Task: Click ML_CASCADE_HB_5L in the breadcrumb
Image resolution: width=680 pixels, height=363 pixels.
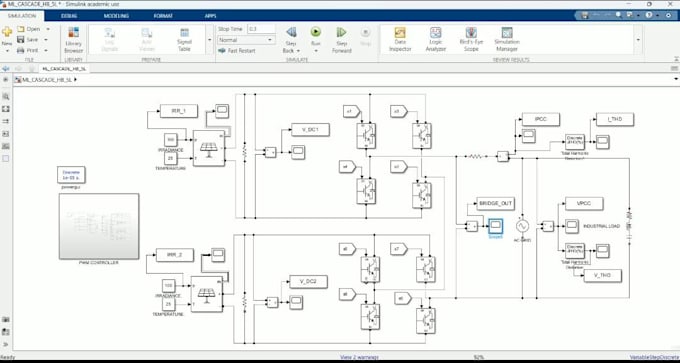Action: click(x=47, y=80)
